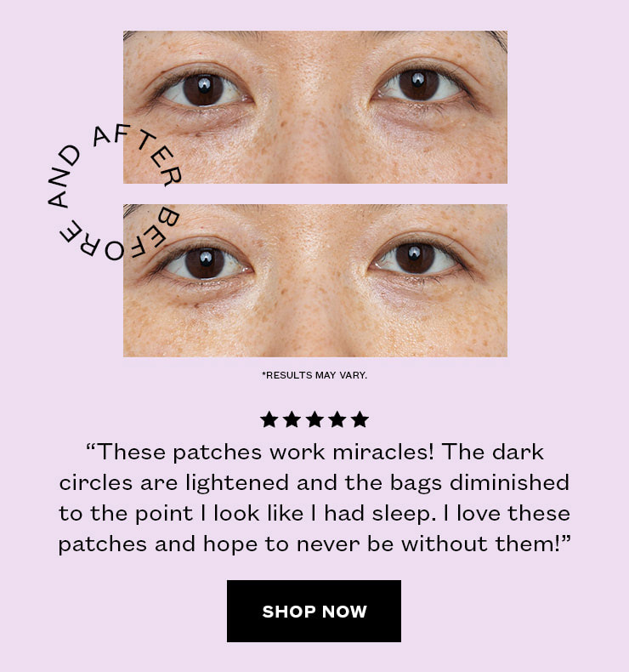Click the right eye in the bottom photo
629x672 pixels.
point(415,259)
